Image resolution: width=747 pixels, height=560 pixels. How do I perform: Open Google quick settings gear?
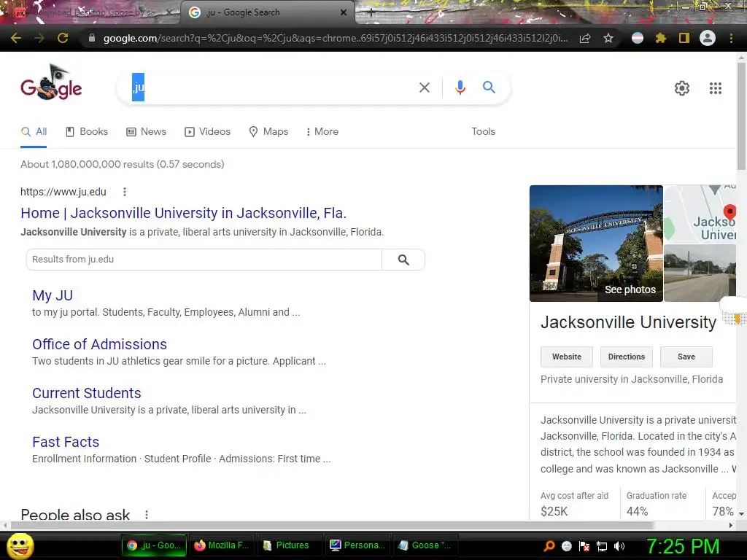coord(682,88)
